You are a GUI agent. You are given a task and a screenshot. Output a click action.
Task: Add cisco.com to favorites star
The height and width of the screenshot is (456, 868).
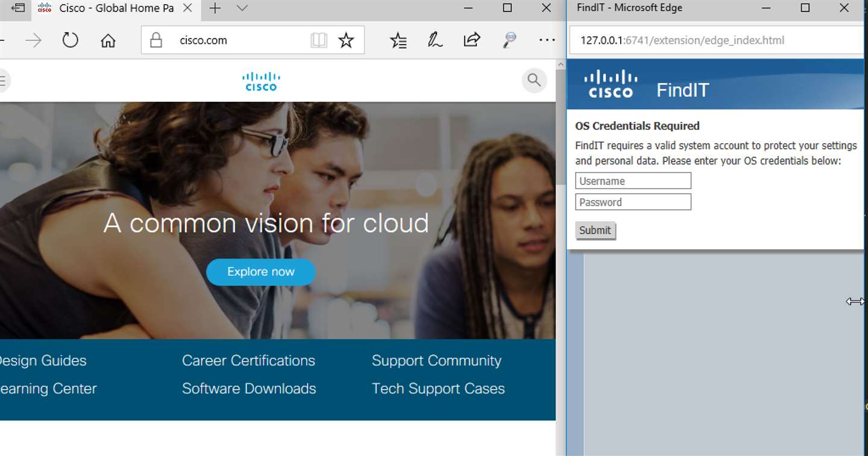click(x=346, y=40)
